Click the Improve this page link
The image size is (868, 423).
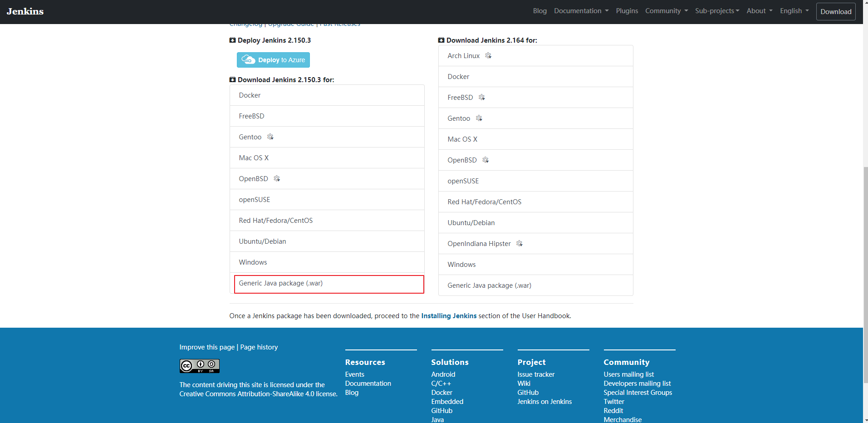[207, 347]
